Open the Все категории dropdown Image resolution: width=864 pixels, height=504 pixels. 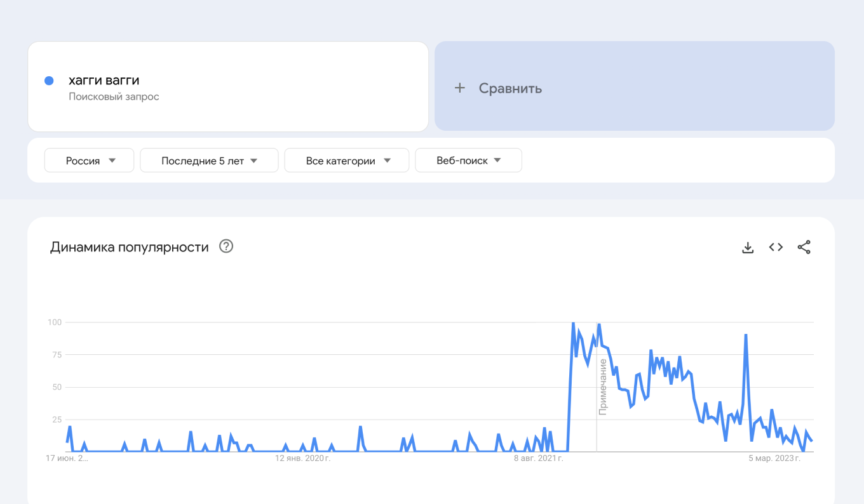(347, 161)
